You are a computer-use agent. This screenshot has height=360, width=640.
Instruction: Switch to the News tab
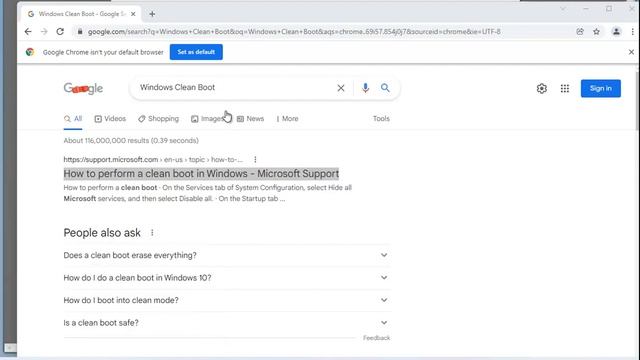250,119
